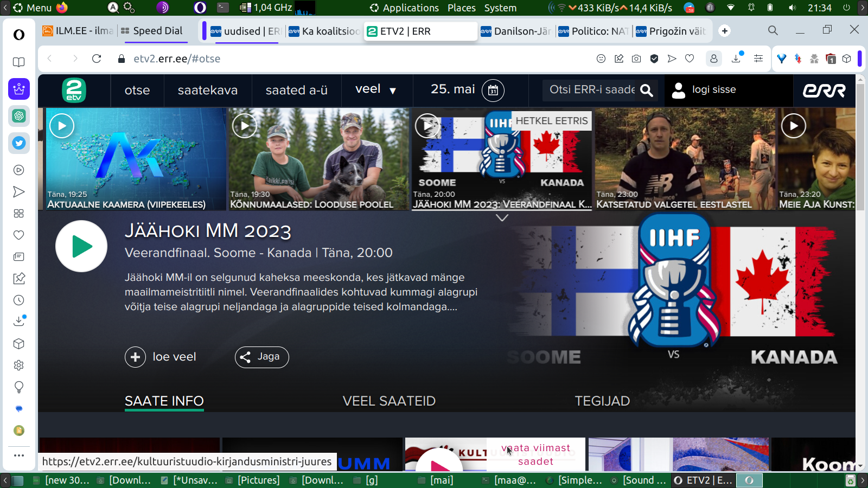Image resolution: width=868 pixels, height=488 pixels.
Task: Switch to the ILM.EE tab
Action: [x=78, y=31]
